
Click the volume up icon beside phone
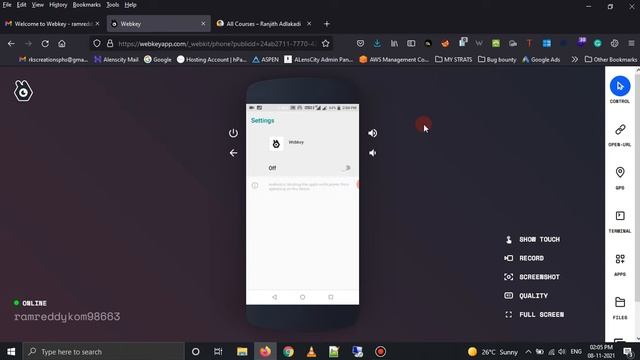372,133
